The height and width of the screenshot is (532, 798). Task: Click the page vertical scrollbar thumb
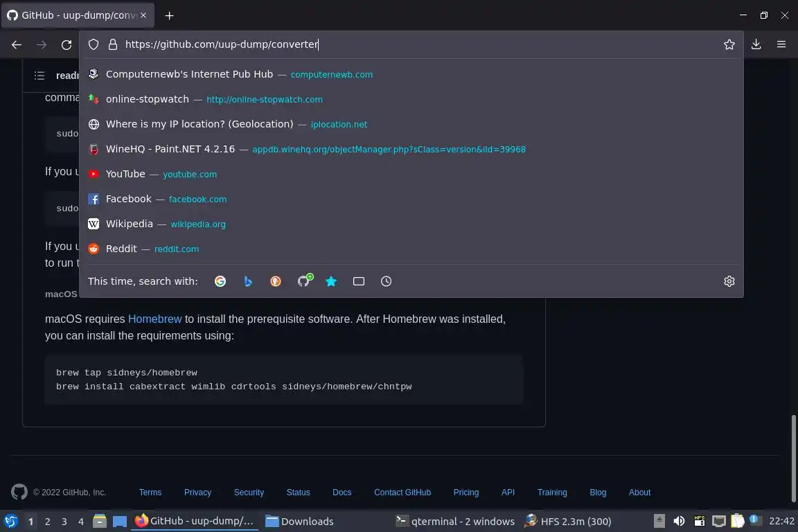pyautogui.click(x=793, y=458)
